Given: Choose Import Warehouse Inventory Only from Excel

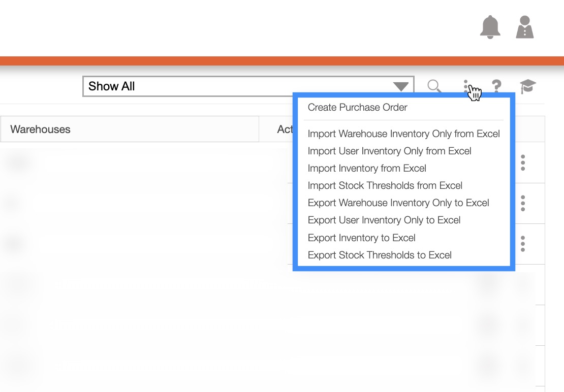Looking at the screenshot, I should click(x=404, y=134).
